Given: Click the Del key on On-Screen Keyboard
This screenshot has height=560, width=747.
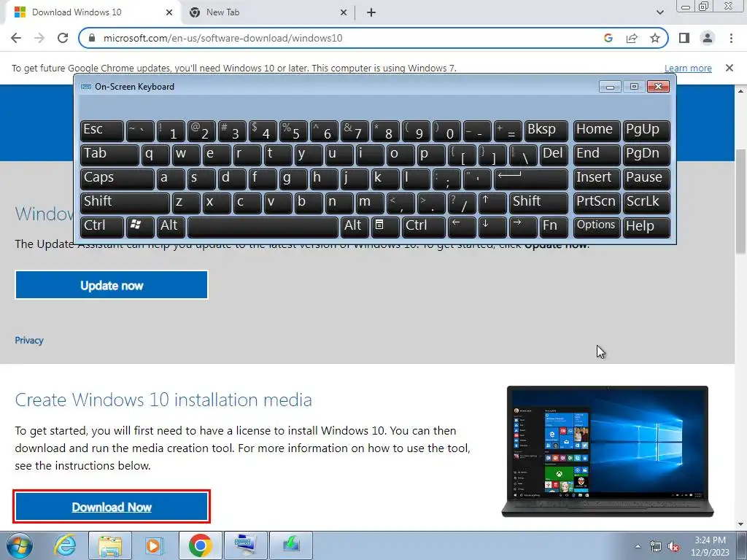Looking at the screenshot, I should (x=554, y=155).
